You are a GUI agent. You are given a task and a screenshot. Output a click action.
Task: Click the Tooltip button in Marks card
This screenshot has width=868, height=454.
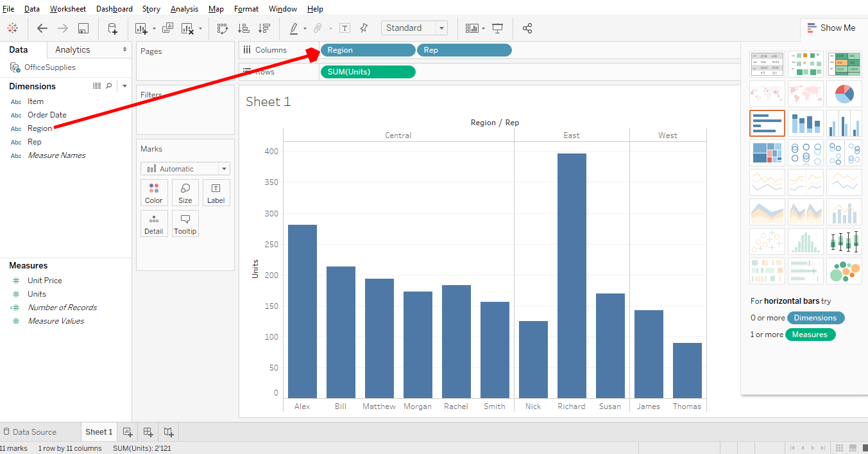(185, 223)
